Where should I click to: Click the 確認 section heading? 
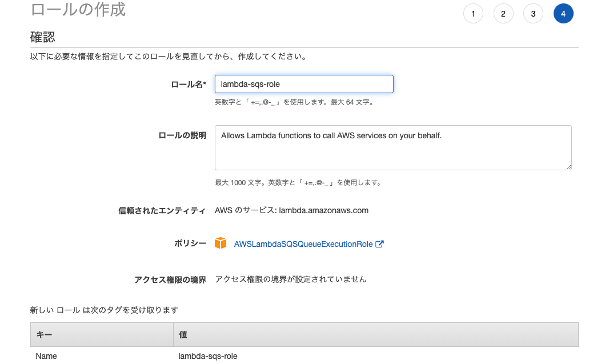pos(42,37)
